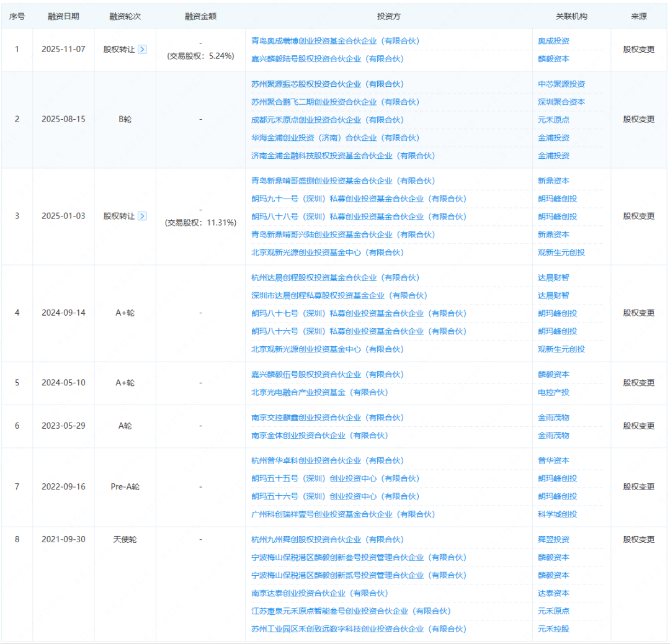Open 金雨茂物 beside 南京交控麒鑫

coord(553,418)
